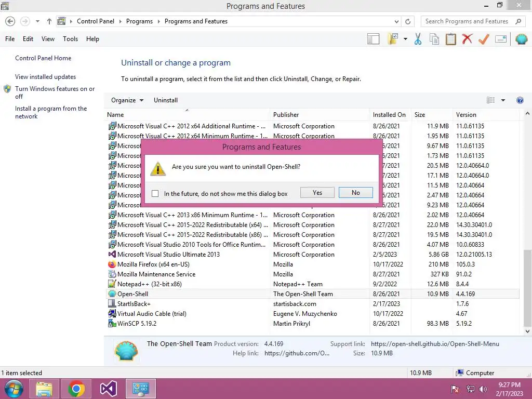The width and height of the screenshot is (532, 399).
Task: Open the Tools menu
Action: click(x=70, y=38)
